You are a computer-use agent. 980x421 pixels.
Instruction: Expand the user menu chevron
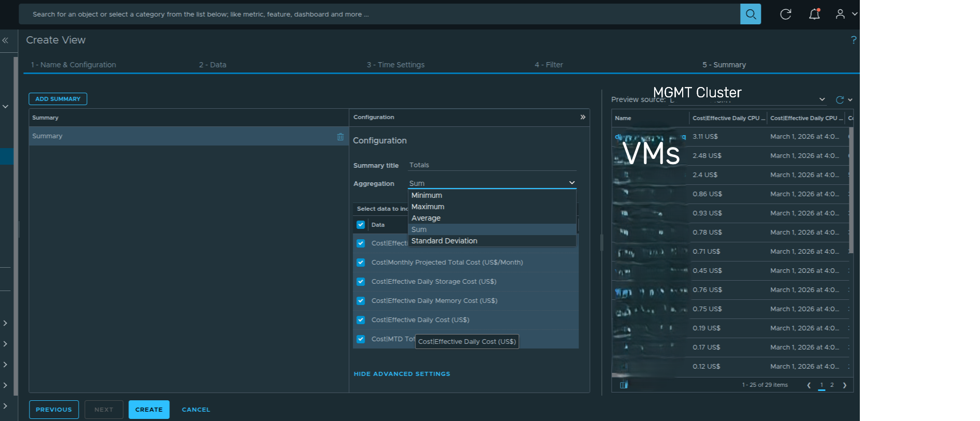click(855, 14)
